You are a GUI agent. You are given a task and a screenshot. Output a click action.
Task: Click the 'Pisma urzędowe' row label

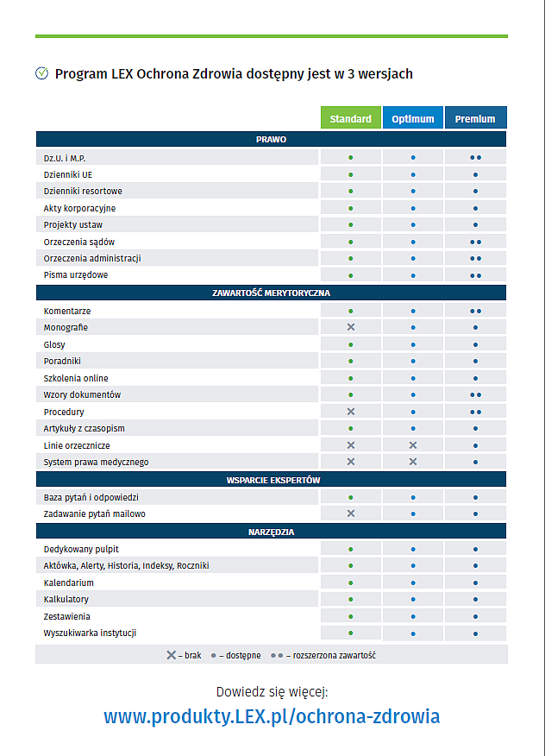tap(76, 274)
